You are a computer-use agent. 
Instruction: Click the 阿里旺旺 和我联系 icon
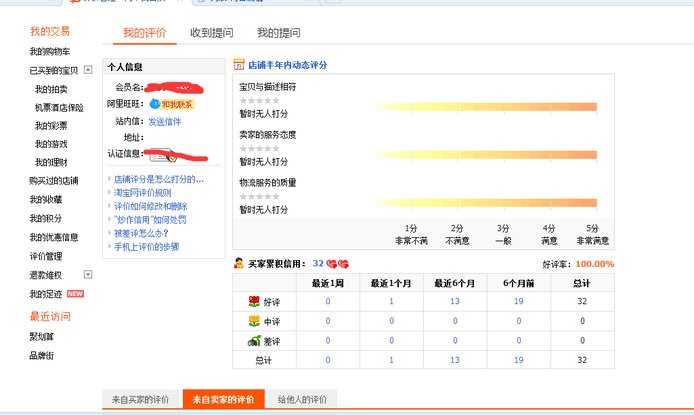pos(172,104)
